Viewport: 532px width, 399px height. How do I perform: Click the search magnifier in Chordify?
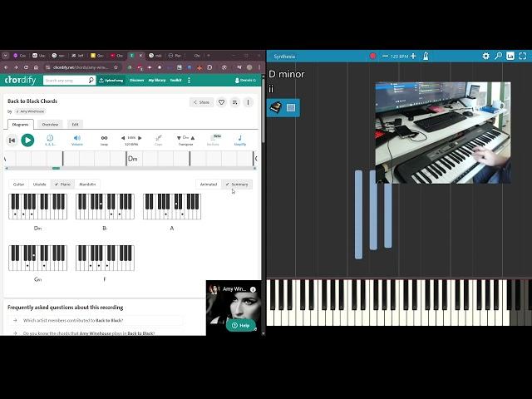pos(91,81)
